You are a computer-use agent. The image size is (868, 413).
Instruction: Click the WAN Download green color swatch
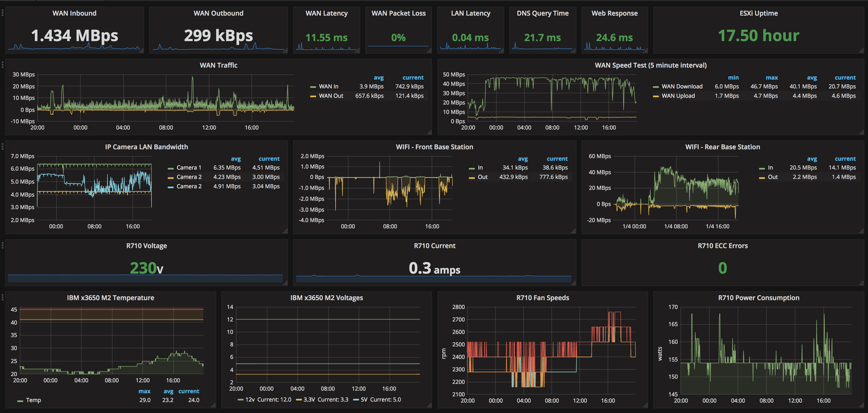click(655, 87)
